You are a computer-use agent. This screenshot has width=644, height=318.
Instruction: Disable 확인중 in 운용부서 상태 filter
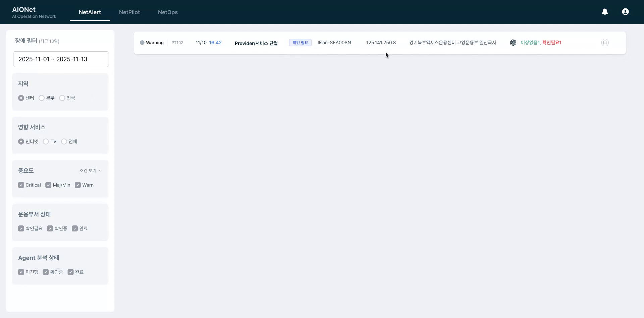50,228
